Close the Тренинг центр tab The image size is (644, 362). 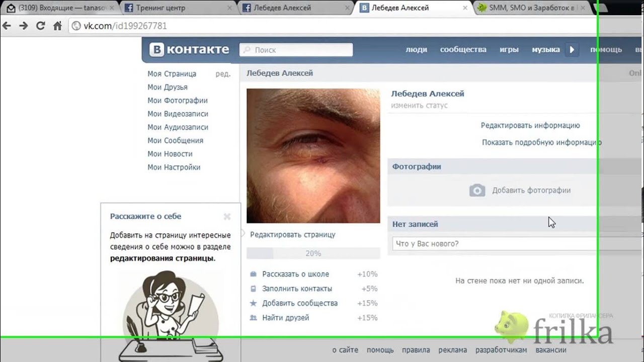click(229, 8)
